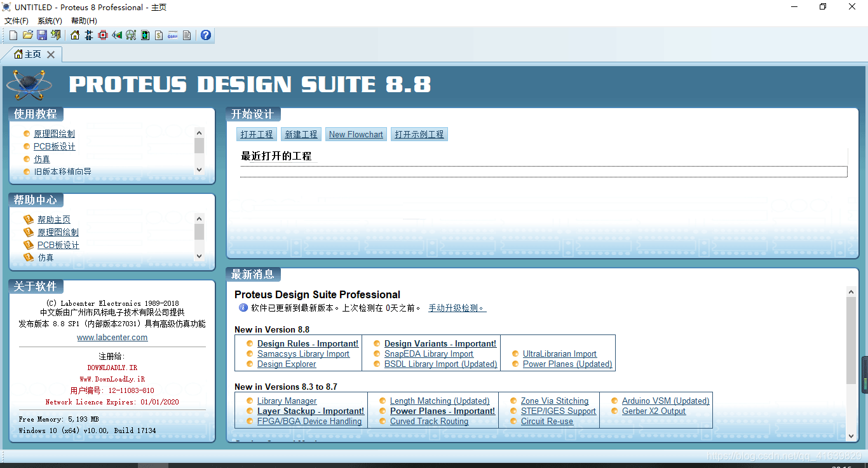This screenshot has height=468, width=868.
Task: Open 原理图绘制 help in 帮助中心 panel
Action: tap(58, 232)
